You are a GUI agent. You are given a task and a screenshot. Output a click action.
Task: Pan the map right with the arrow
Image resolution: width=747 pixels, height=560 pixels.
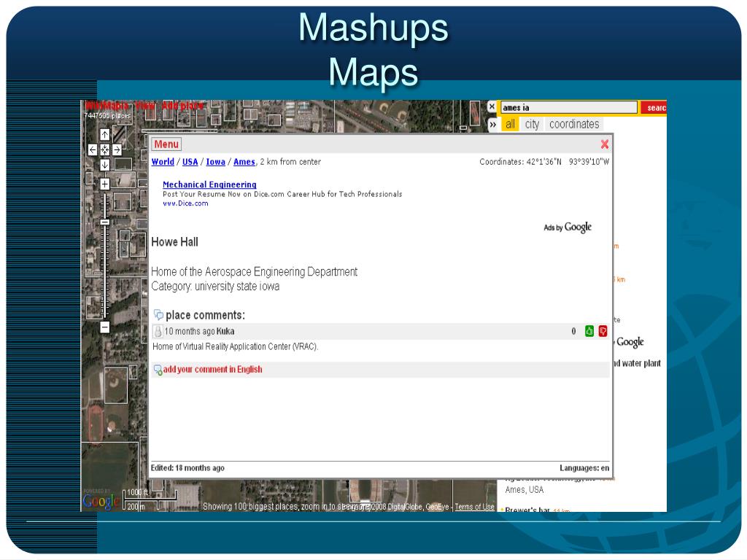pos(117,149)
